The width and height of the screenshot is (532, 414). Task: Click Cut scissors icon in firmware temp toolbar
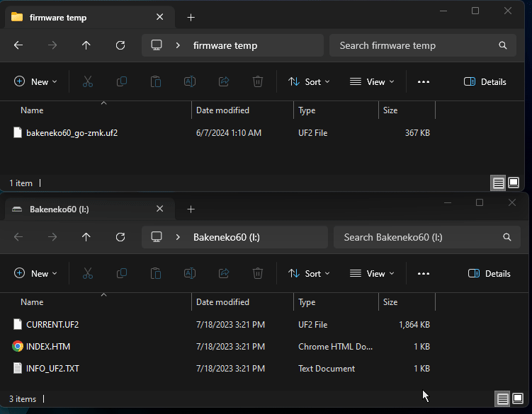tap(88, 81)
